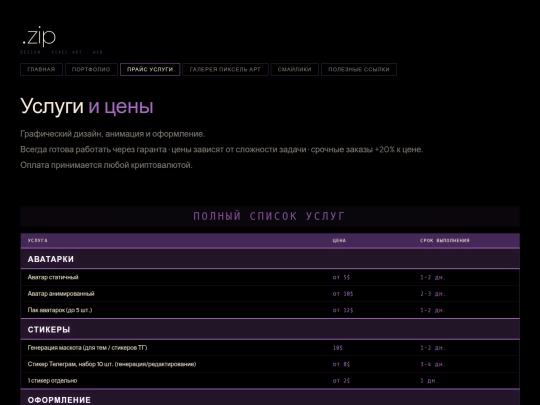Click the .zip site logo
This screenshot has height=405, width=540.
point(39,37)
